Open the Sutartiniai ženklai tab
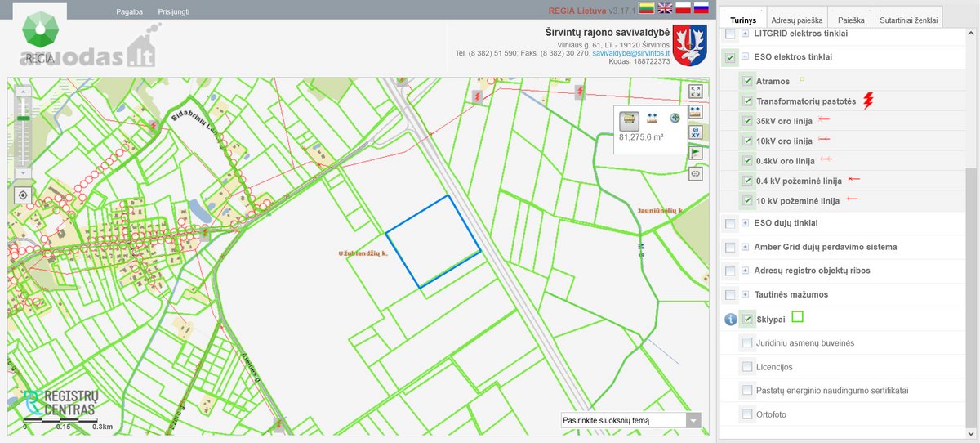 click(909, 20)
